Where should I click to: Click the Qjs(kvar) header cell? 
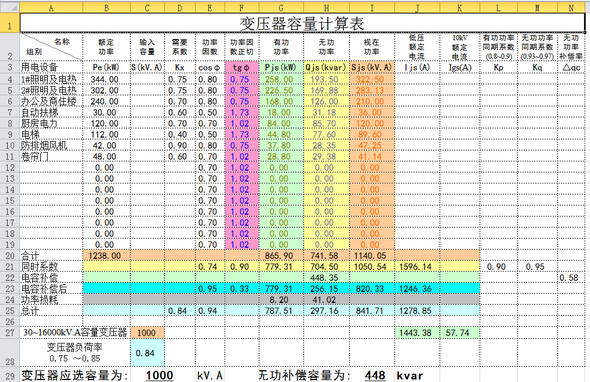click(326, 67)
